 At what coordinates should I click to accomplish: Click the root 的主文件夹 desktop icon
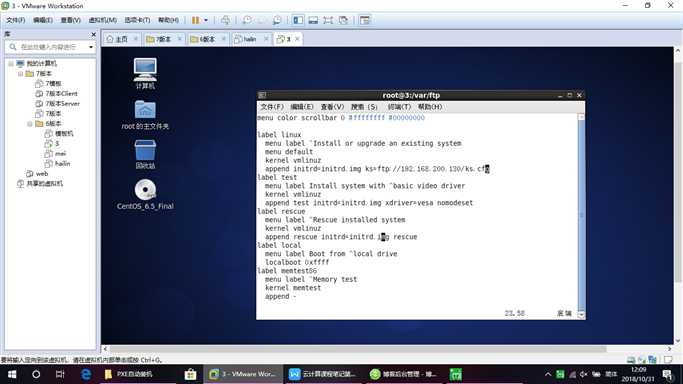tap(145, 114)
